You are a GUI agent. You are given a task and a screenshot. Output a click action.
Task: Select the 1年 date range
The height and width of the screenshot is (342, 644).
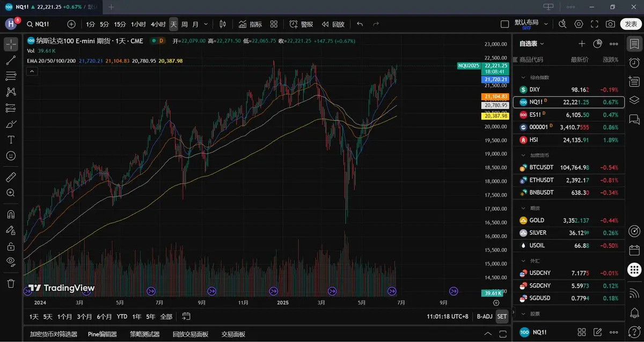(137, 316)
